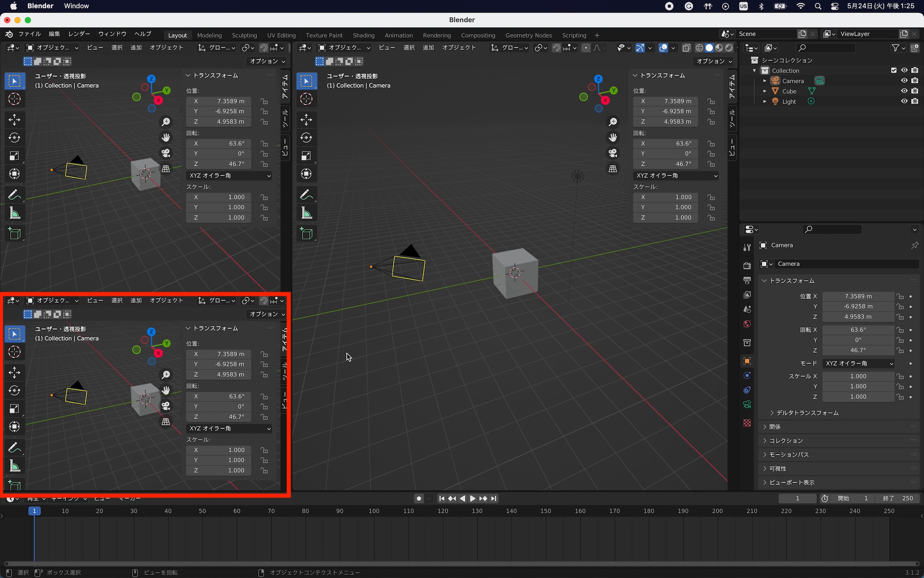Open the 編集 (Edit) menu
This screenshot has height=578, width=924.
[x=54, y=34]
